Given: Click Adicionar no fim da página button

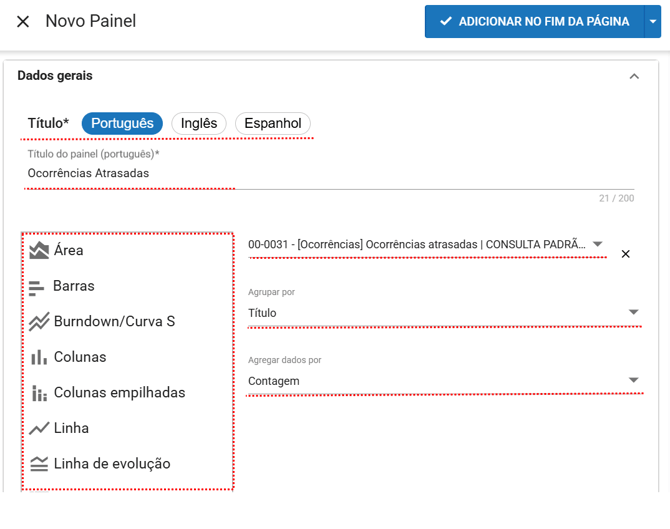Looking at the screenshot, I should point(534,21).
